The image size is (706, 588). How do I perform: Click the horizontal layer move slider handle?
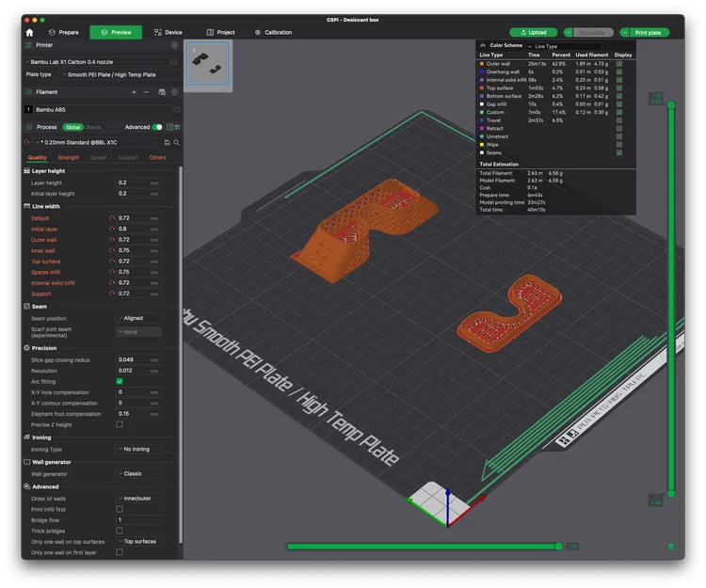(559, 547)
